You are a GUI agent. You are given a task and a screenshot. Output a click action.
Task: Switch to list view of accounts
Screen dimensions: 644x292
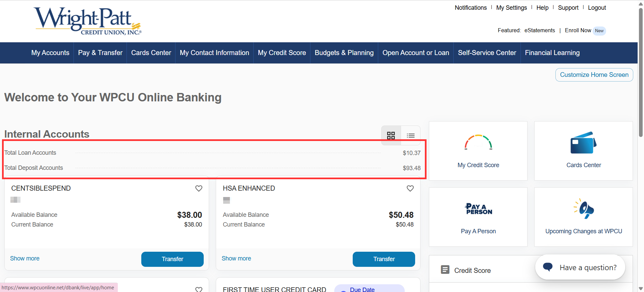tap(410, 135)
